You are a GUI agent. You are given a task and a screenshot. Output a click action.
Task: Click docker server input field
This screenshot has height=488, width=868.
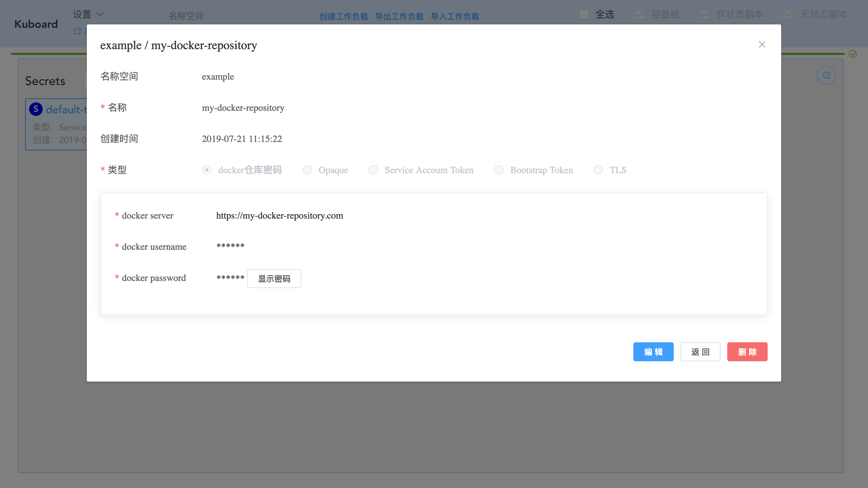279,216
